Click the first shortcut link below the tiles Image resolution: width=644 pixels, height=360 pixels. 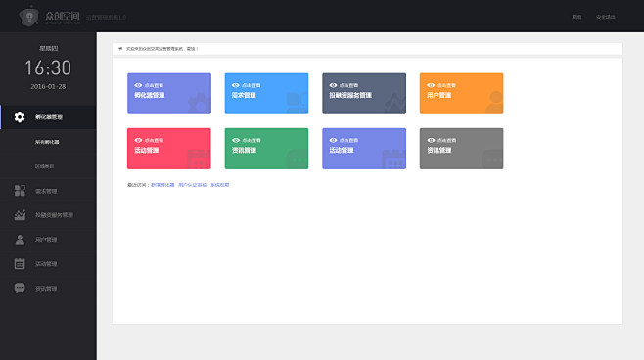[x=162, y=185]
